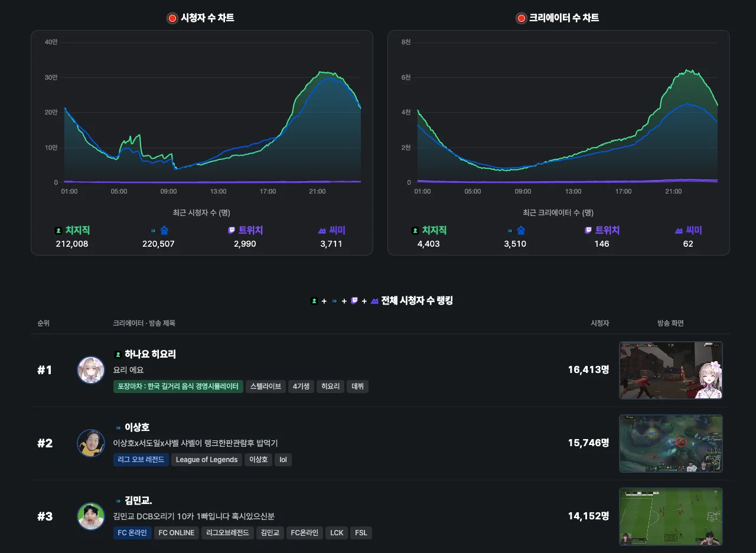Screen dimensions: 756x553
Task: Select the 4기생 tag
Action: [x=301, y=387]
